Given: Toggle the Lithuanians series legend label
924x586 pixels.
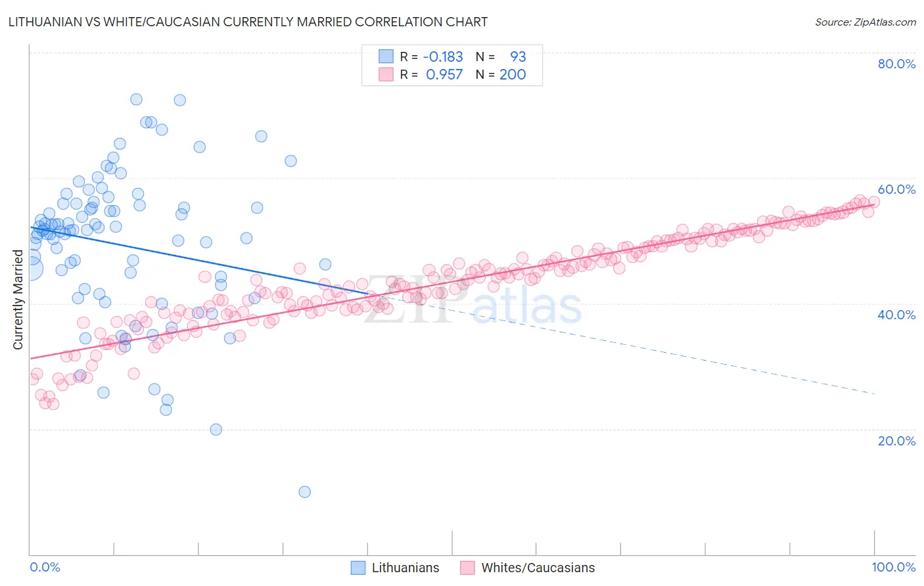Looking at the screenshot, I should coord(405,568).
